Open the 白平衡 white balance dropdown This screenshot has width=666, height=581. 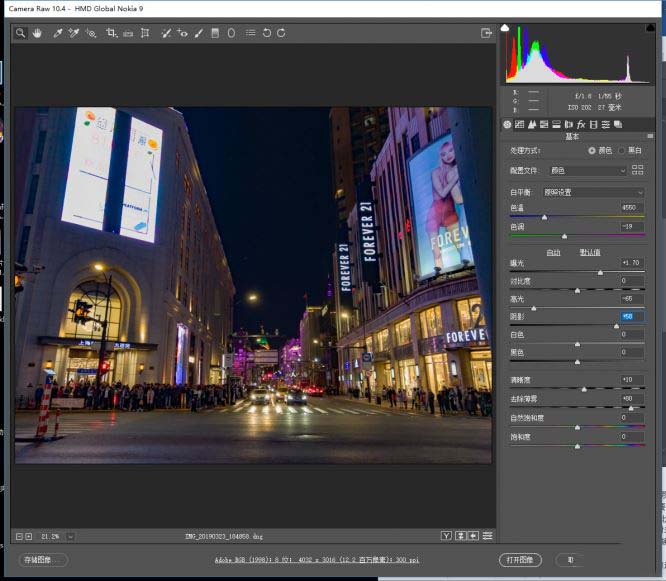(593, 192)
